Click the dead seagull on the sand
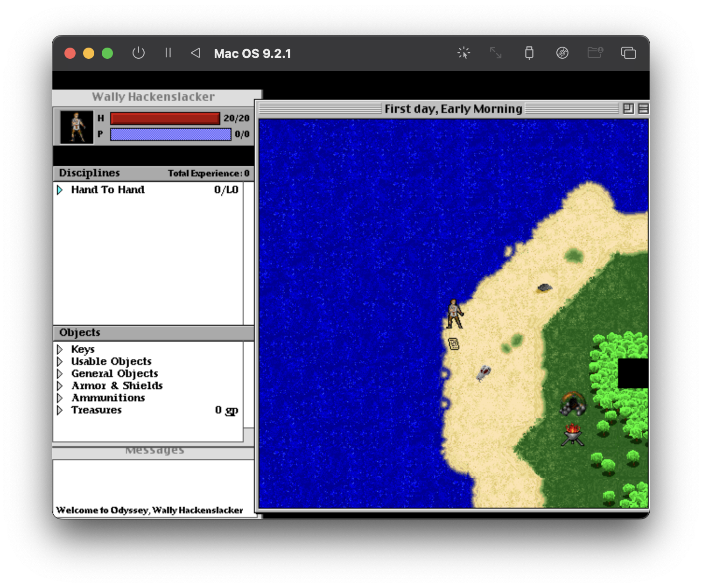 [484, 372]
